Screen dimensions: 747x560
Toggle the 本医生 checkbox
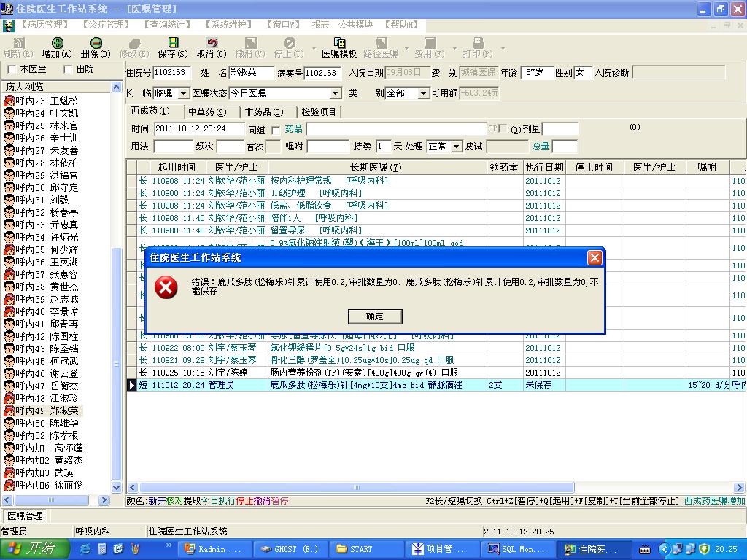12,69
